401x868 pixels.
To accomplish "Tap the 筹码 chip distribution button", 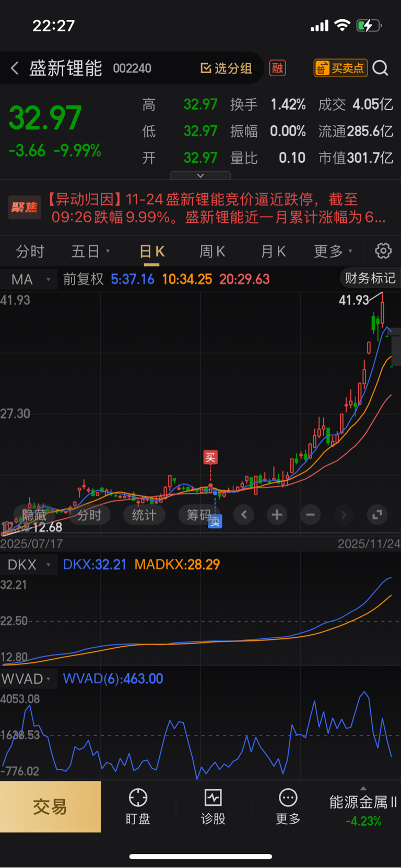I will click(x=199, y=515).
